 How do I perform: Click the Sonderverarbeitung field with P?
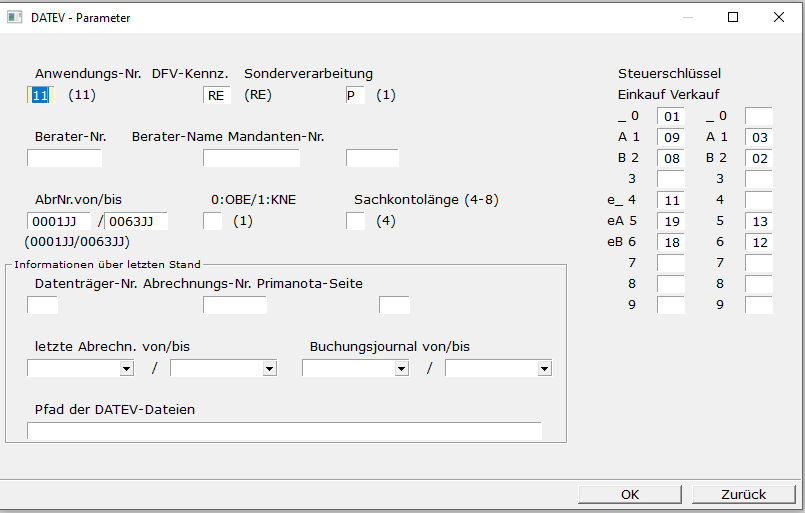tap(355, 95)
